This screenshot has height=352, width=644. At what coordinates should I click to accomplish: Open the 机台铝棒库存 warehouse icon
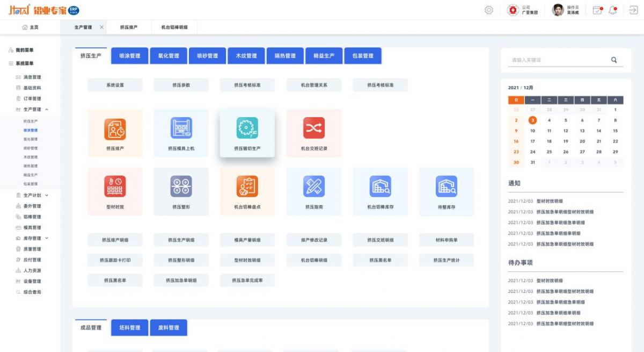[x=380, y=186]
